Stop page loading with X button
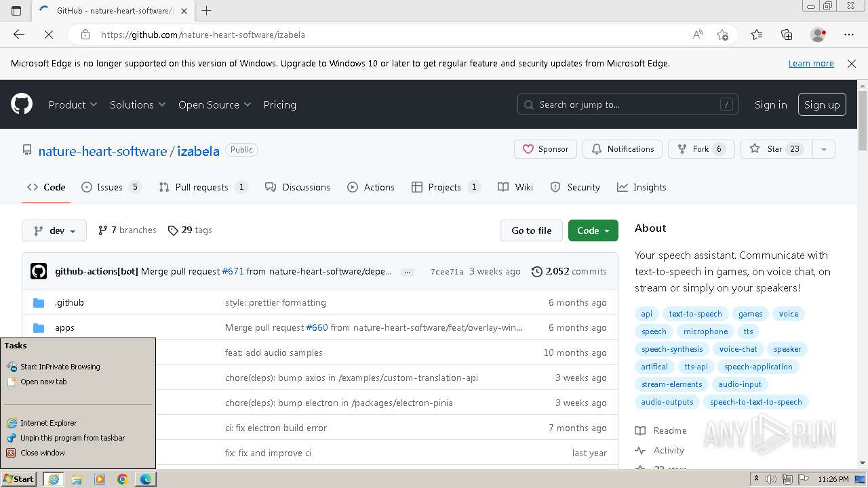The width and height of the screenshot is (868, 488). 49,35
